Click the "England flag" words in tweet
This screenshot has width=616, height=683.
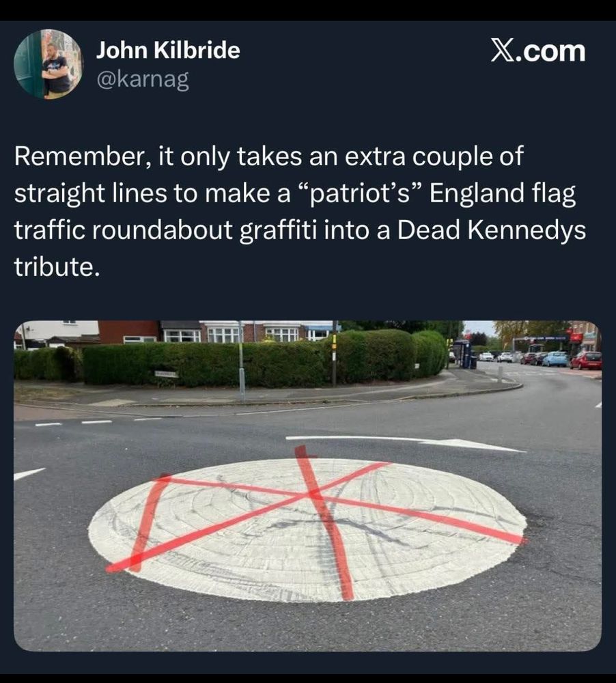[503, 193]
